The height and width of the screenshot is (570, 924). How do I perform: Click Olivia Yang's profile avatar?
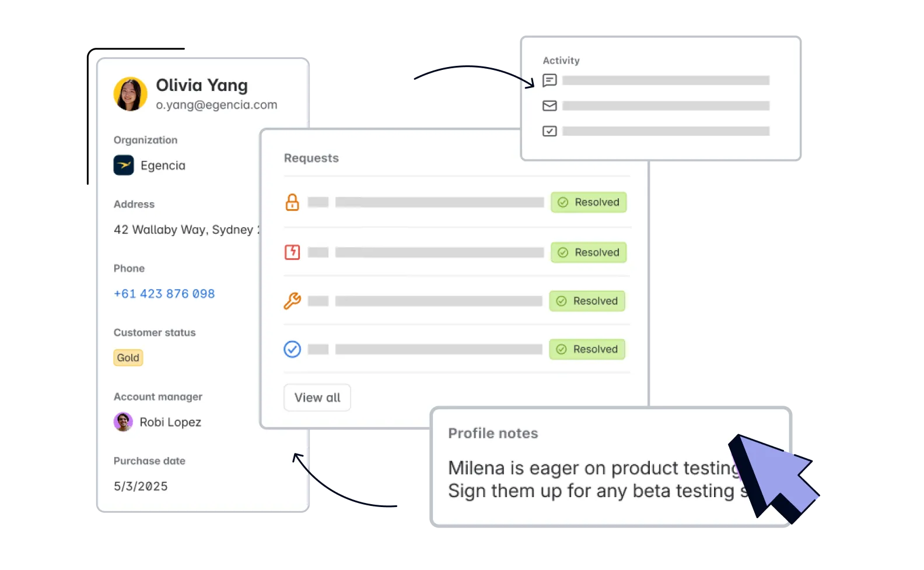point(131,94)
